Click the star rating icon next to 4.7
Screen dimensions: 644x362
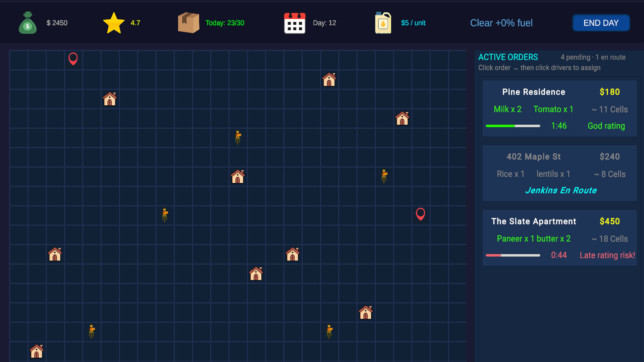point(114,23)
